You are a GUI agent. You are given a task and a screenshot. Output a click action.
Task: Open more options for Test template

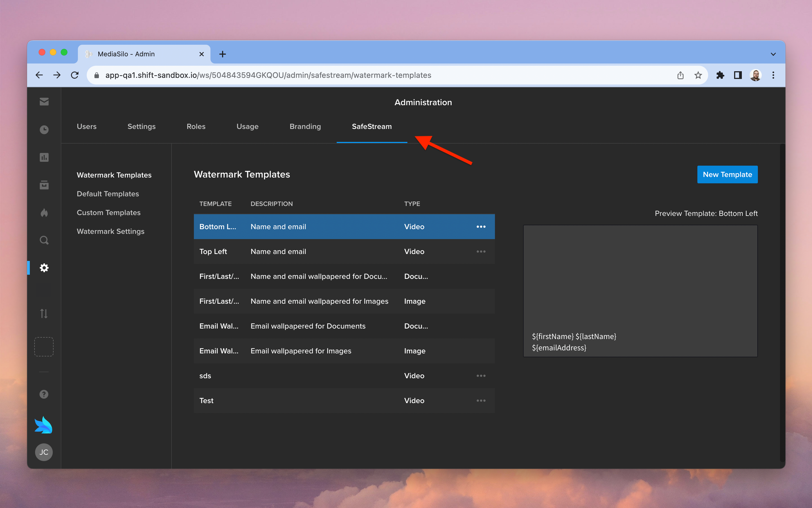481,401
